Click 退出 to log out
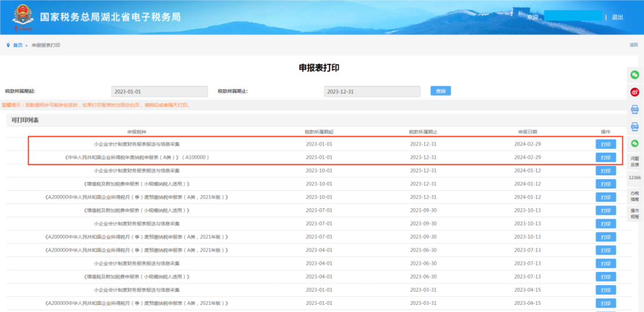Screen dimensions: 644x312 [617, 17]
